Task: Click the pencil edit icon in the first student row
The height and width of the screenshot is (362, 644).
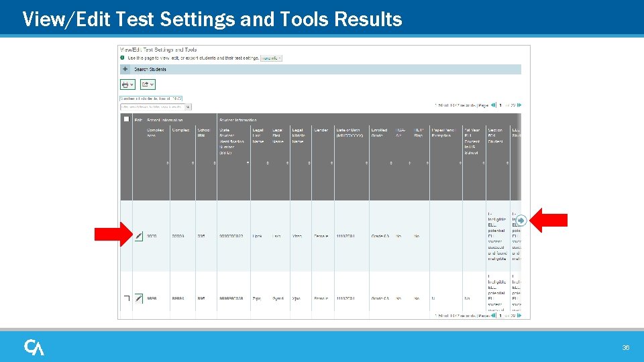Action: coord(139,237)
